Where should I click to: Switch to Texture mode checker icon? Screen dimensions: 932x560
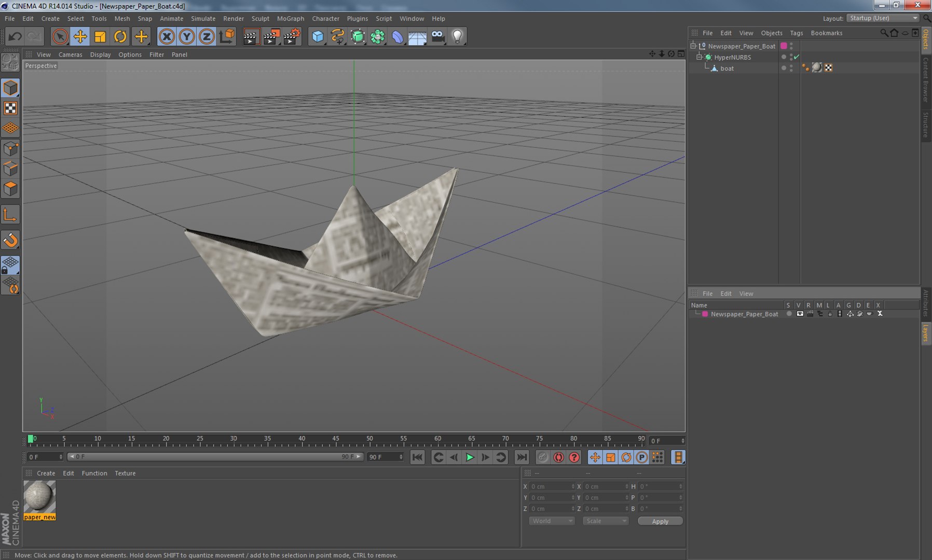point(10,108)
